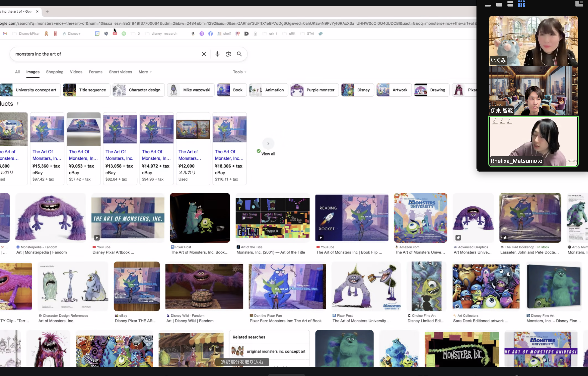Open the ¥15,360 eBay product listing

(47, 148)
